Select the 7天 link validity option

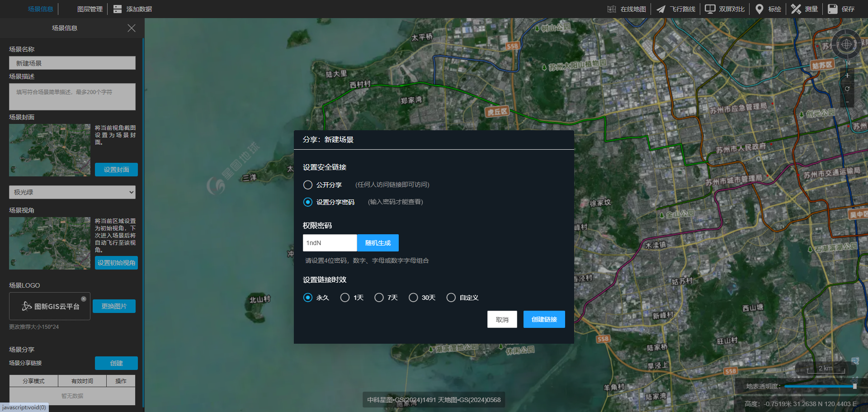[379, 298]
